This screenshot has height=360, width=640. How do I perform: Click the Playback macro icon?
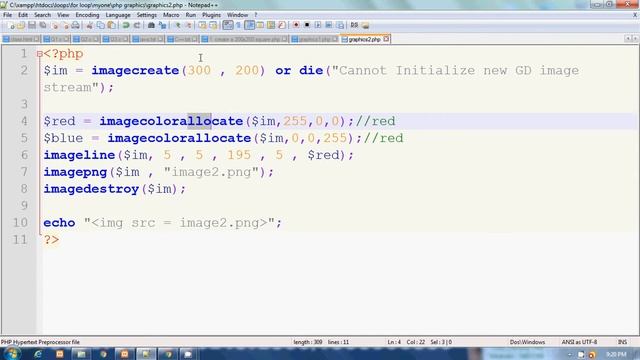click(x=318, y=25)
